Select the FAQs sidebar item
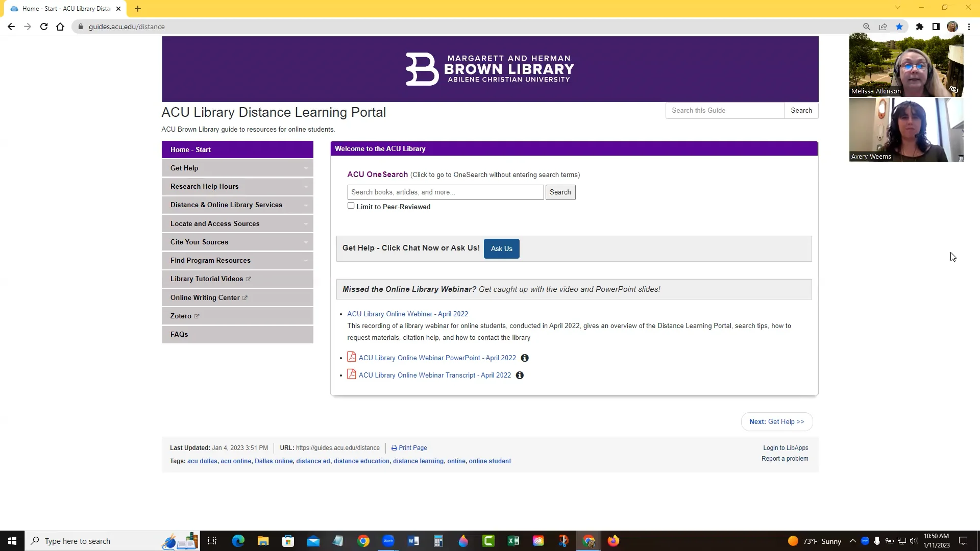Screen dimensions: 980x551 click(x=179, y=335)
